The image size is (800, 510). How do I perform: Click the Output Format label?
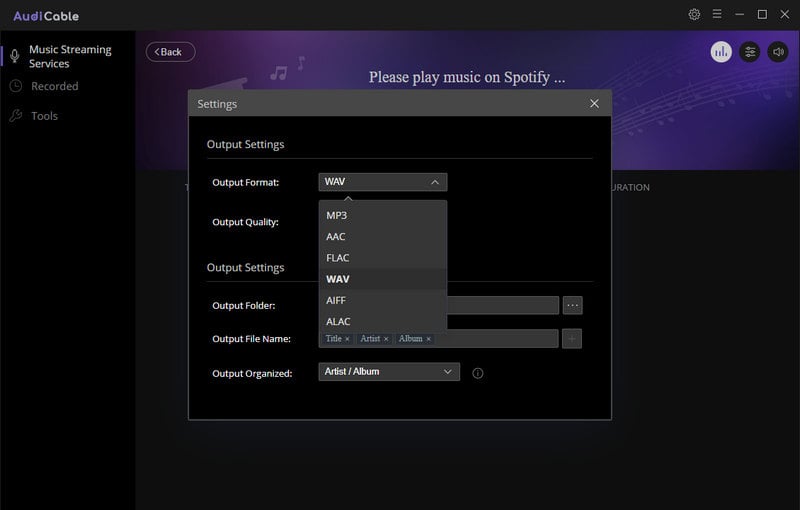pyautogui.click(x=245, y=183)
